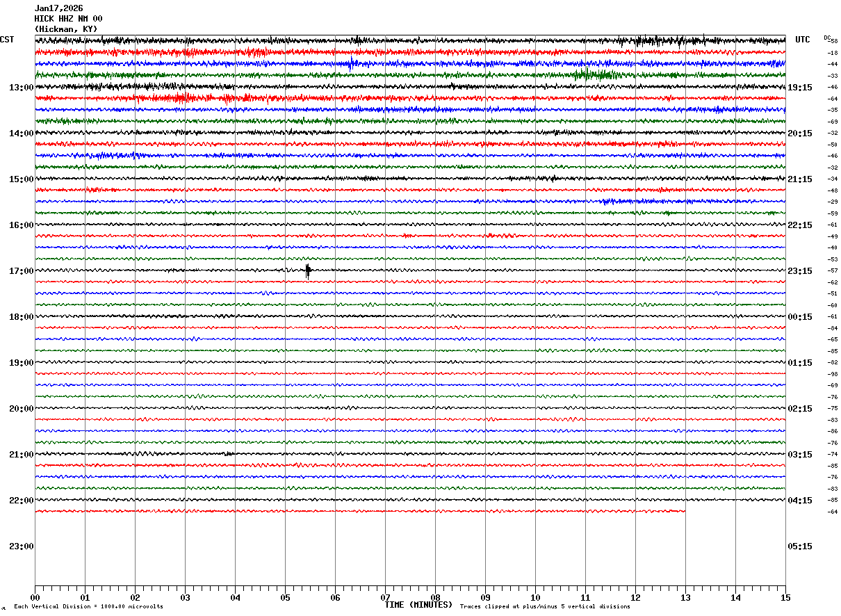
Task: Click the 02:15 UTC time label
Action: point(799,409)
